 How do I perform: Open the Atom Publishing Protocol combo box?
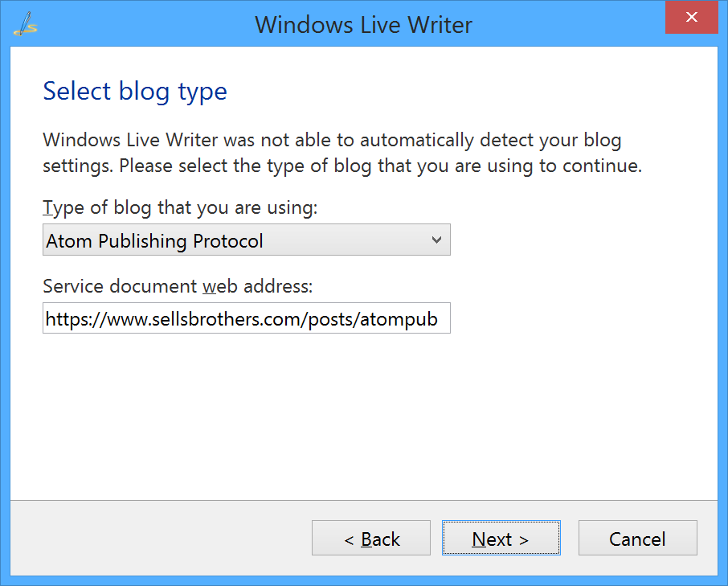click(247, 240)
